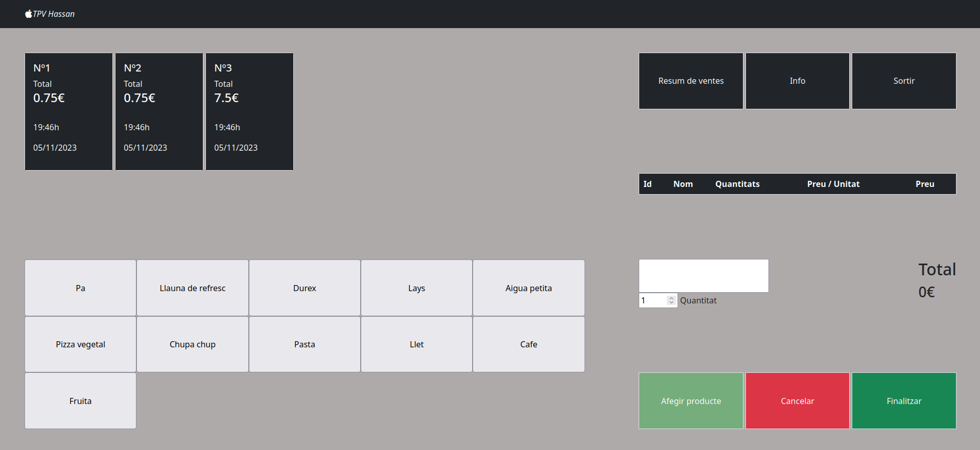Screen dimensions: 980x450
Task: Click Finalitzar to complete sale
Action: 903,401
